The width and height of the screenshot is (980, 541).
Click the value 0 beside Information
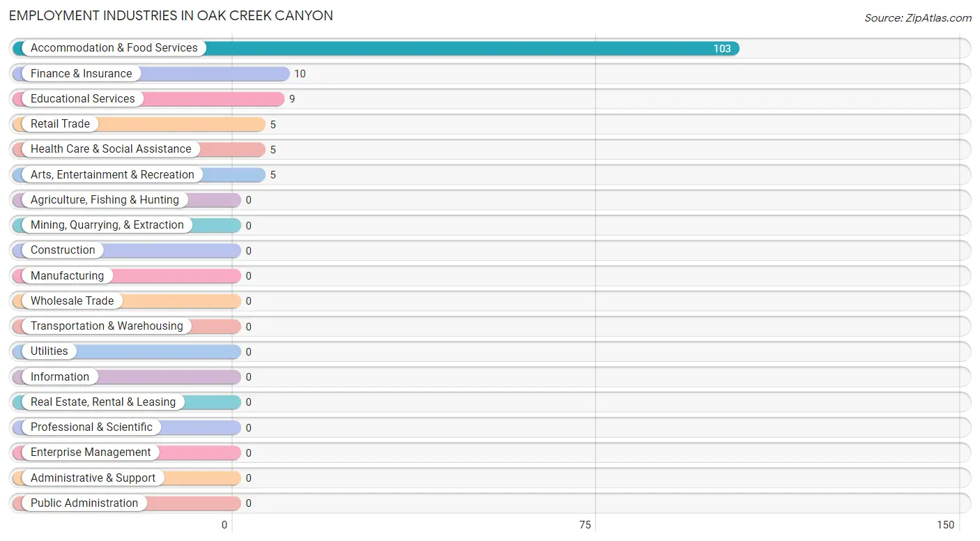coord(248,377)
